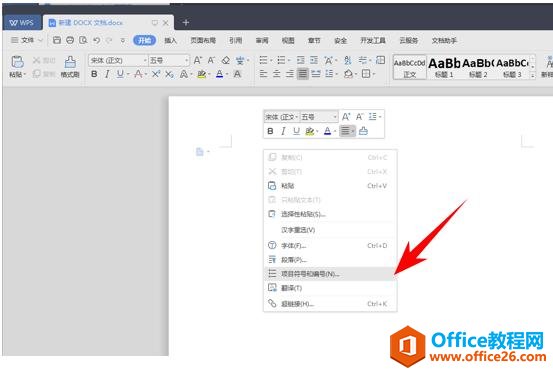553x374 pixels.
Task: Expand the line spacing dropdown in ribbon
Action: 337,74
